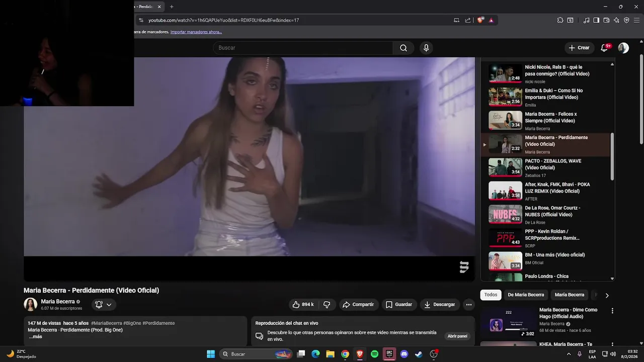Play Felices x Siempre from playlist

(x=546, y=121)
